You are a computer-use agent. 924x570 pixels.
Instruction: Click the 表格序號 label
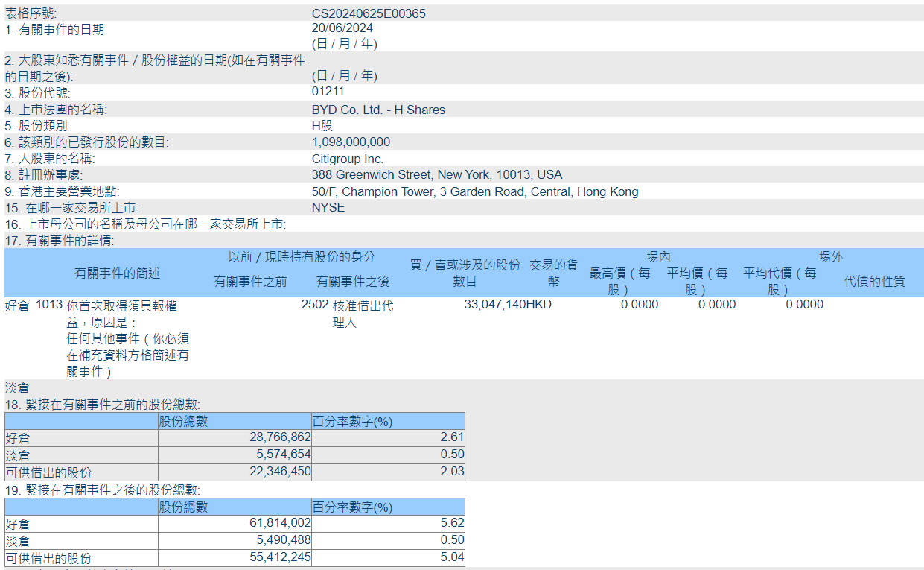tap(31, 13)
